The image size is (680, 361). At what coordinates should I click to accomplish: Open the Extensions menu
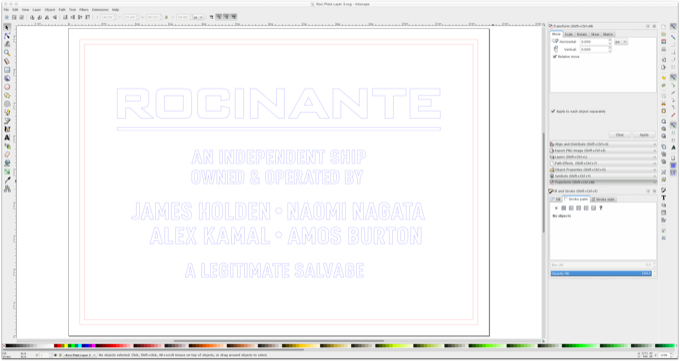pyautogui.click(x=100, y=10)
